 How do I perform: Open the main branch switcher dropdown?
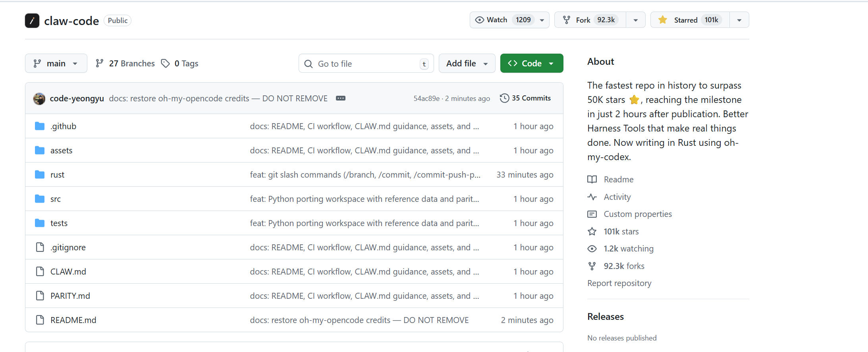pyautogui.click(x=56, y=64)
